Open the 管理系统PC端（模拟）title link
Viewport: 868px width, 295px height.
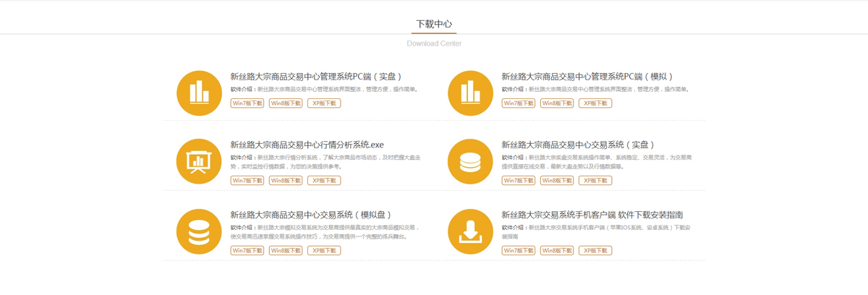pyautogui.click(x=587, y=77)
